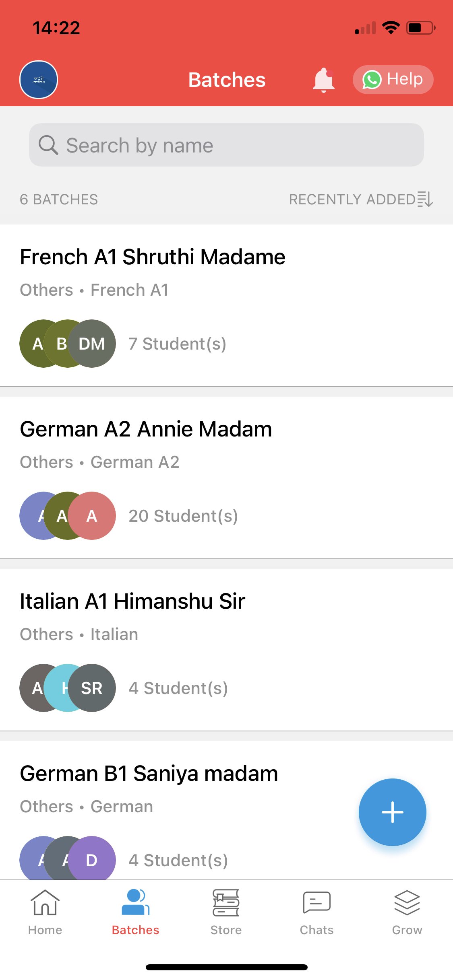
Task: Open the institute profile avatar
Action: point(39,80)
